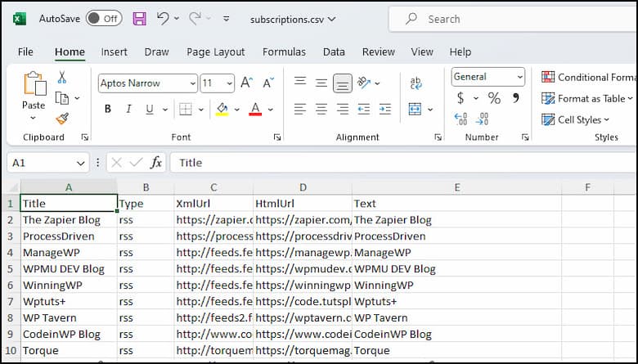This screenshot has width=638, height=364.
Task: Click the Save icon in title bar
Action: [139, 18]
